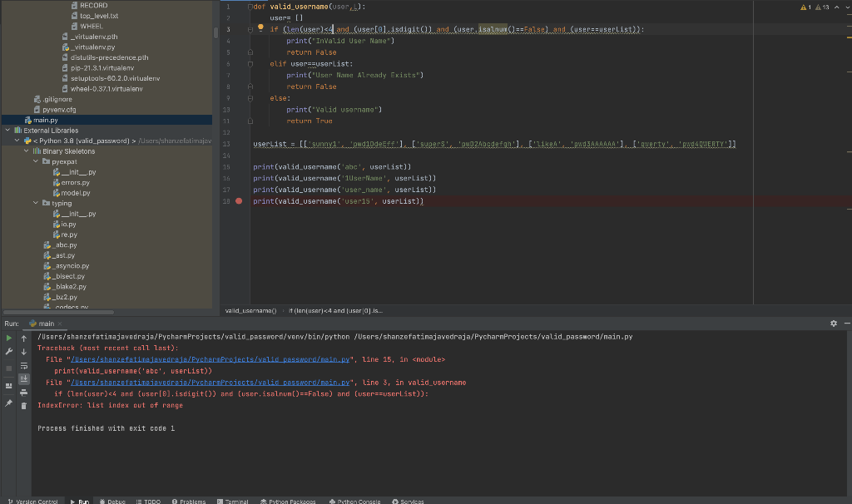Place cursor on line 13 userList assignment

point(494,144)
